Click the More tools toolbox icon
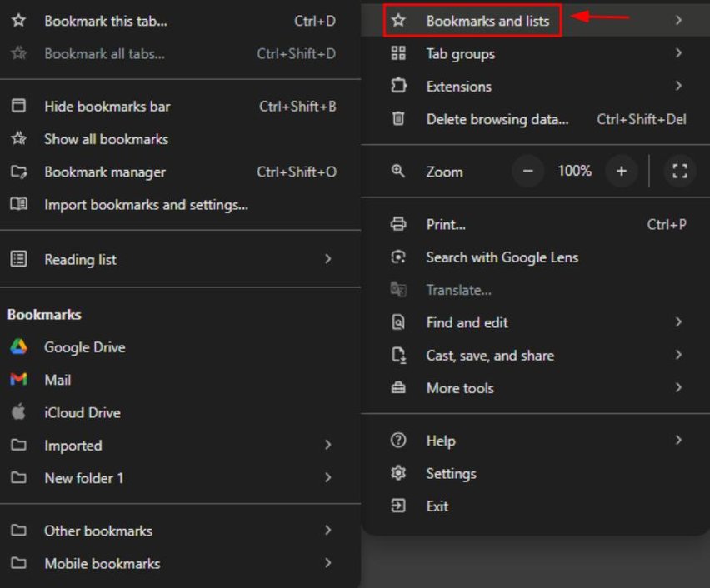This screenshot has width=710, height=588. (398, 387)
